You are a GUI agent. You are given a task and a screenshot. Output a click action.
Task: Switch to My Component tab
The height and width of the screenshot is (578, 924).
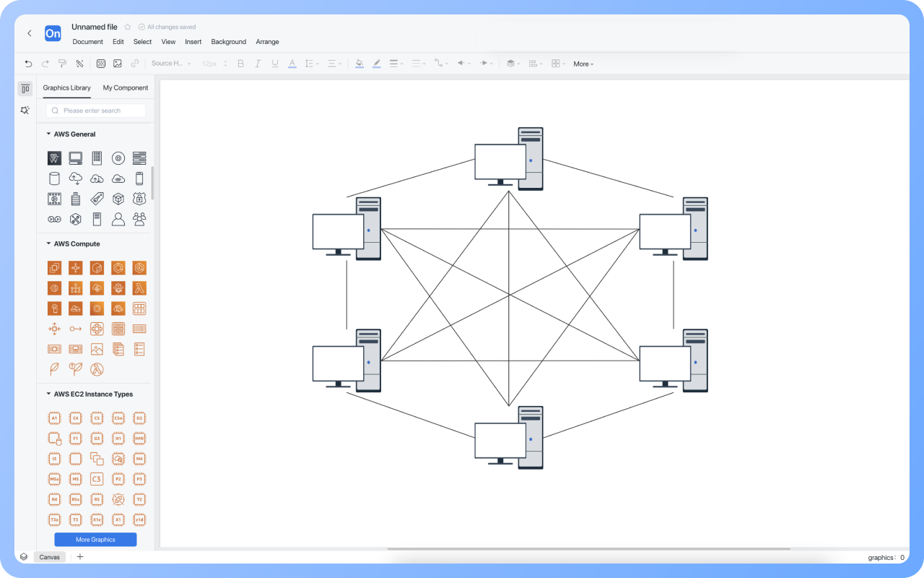pos(126,88)
